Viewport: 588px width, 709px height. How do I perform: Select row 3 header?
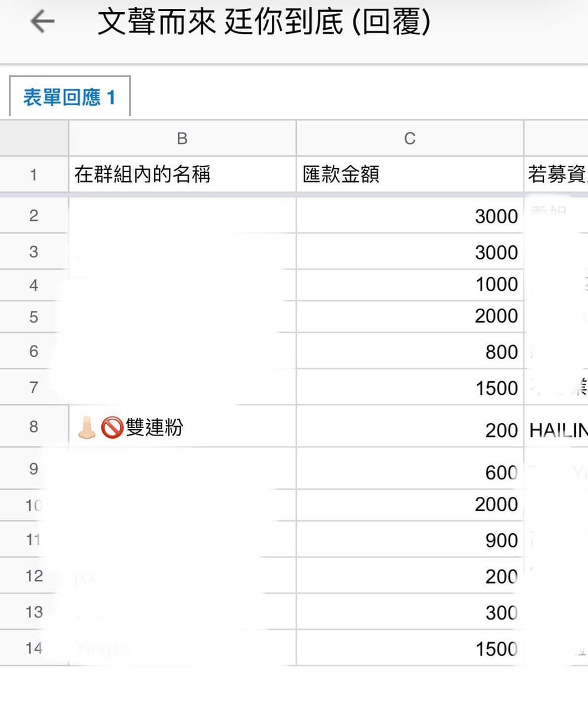pos(34,251)
